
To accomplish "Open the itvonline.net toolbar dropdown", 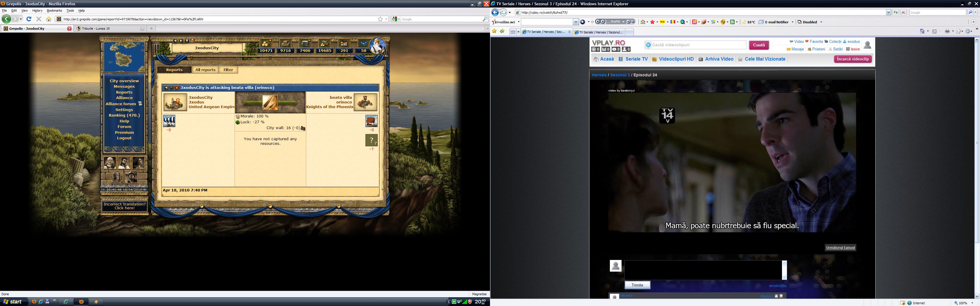I will (x=519, y=22).
